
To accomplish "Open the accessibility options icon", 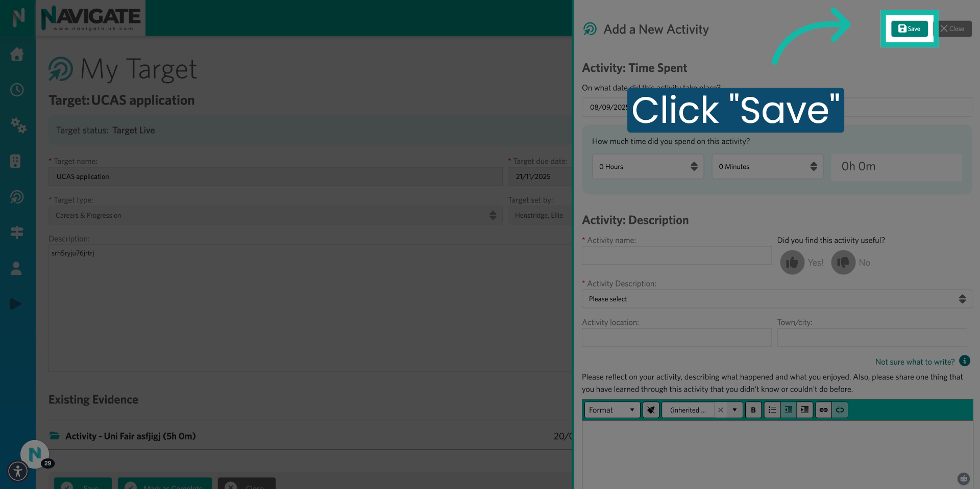I will tap(18, 471).
